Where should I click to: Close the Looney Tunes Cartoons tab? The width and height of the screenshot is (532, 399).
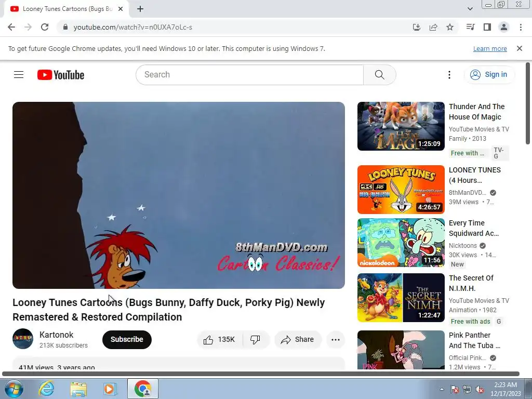pos(121,9)
